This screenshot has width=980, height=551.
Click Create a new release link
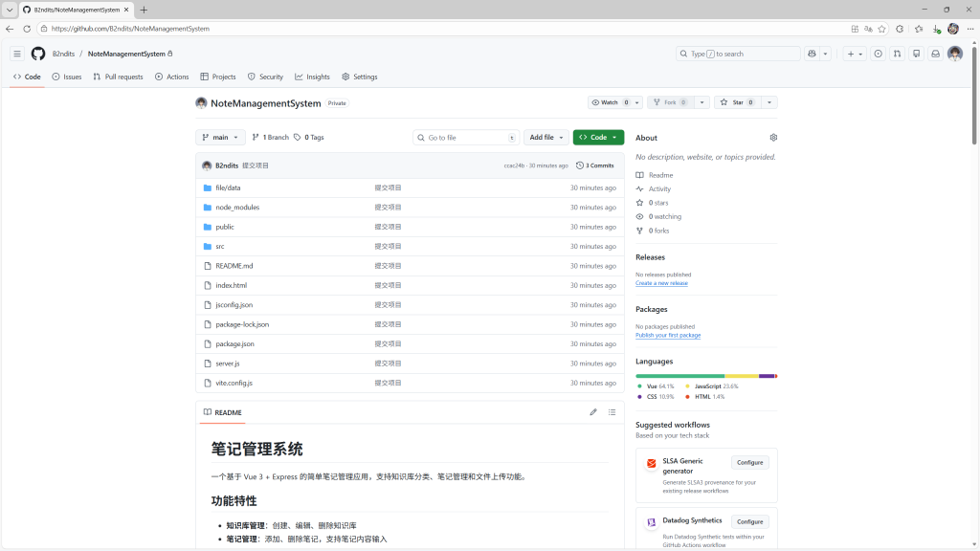click(661, 283)
